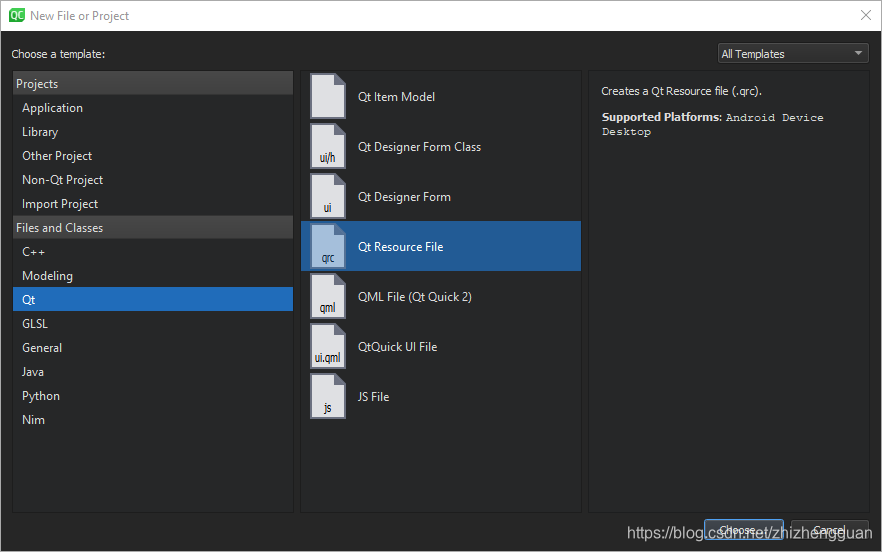Select the ui/h Designer Form Class icon
This screenshot has height=552, width=882.
click(328, 146)
